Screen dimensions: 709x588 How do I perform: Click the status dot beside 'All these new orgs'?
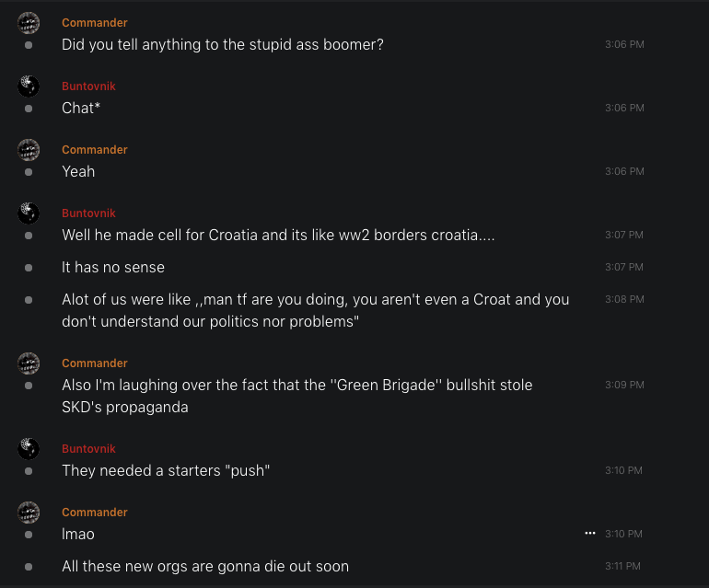[29, 567]
